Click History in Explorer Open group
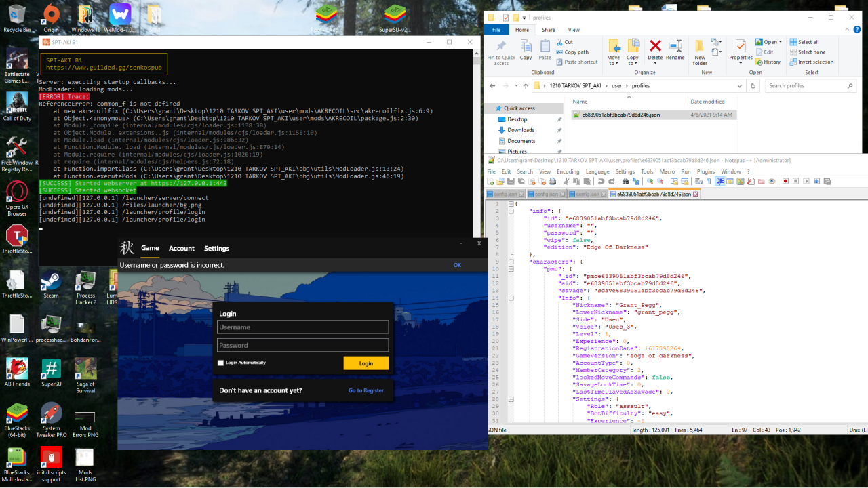This screenshot has height=488, width=868. click(768, 62)
